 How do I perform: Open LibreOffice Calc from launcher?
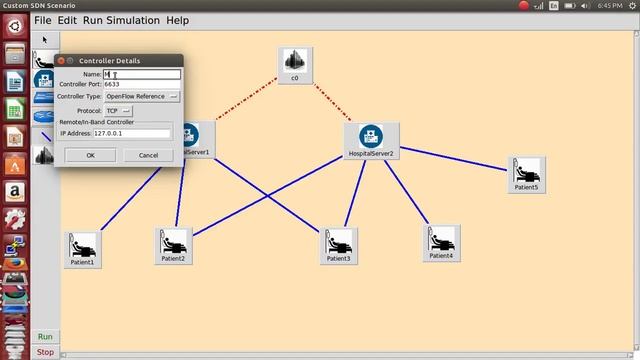pos(15,109)
